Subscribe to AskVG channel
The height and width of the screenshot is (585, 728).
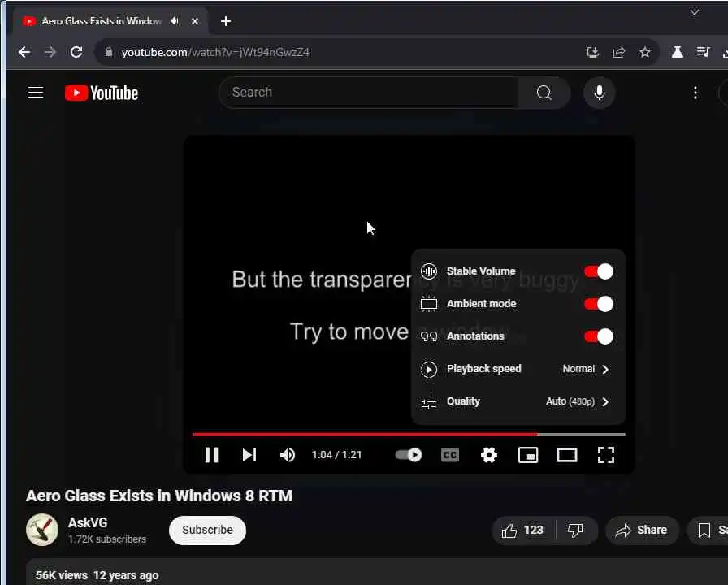[207, 531]
